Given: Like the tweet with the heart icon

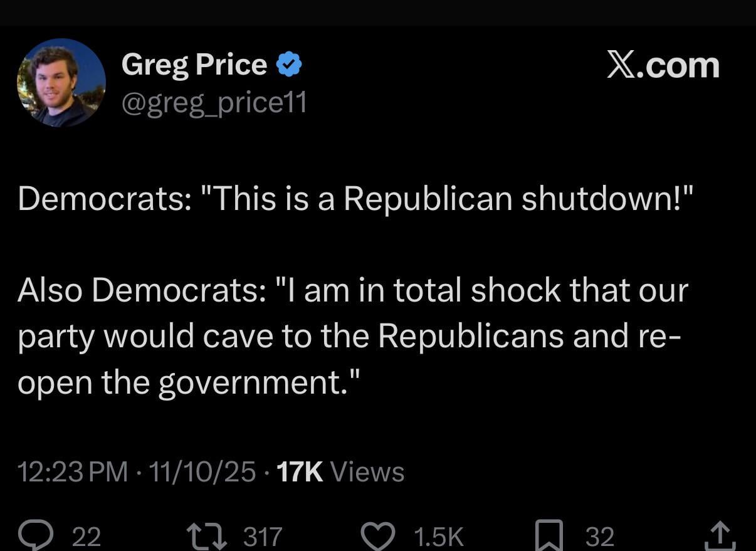Looking at the screenshot, I should pos(379,536).
